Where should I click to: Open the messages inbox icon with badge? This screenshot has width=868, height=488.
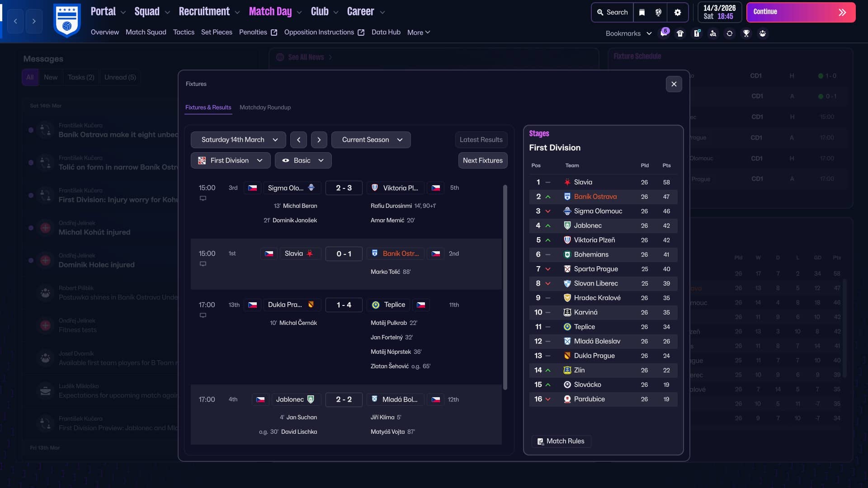point(664,33)
